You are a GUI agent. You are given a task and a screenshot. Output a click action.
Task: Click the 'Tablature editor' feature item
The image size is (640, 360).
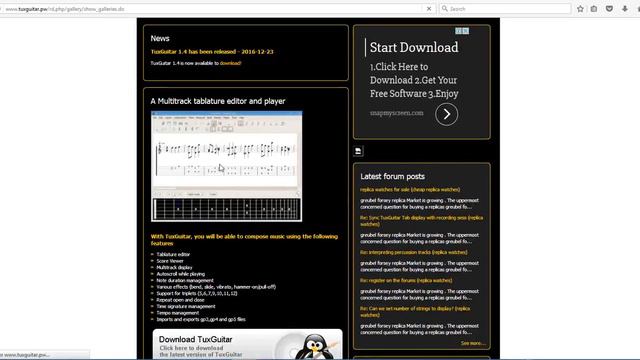pos(173,254)
